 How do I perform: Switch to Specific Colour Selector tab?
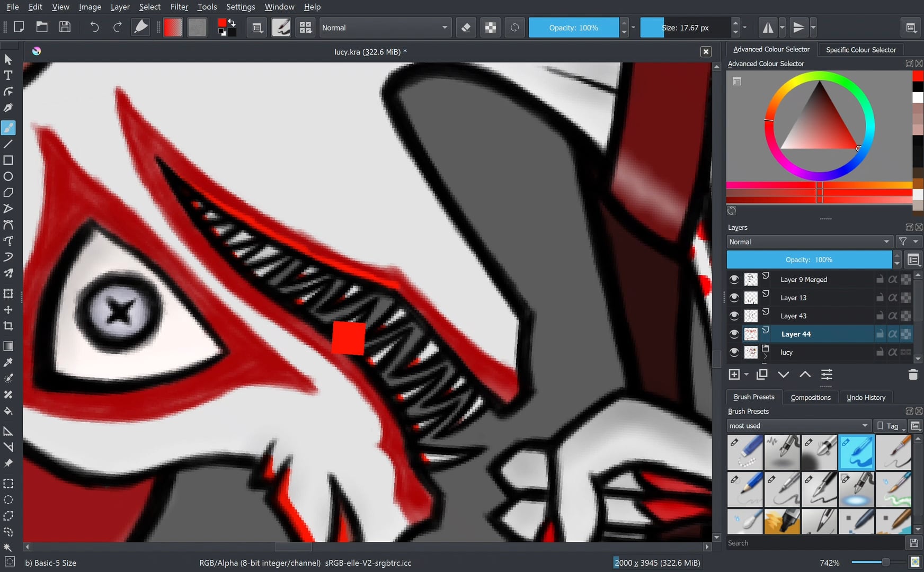[x=861, y=50]
